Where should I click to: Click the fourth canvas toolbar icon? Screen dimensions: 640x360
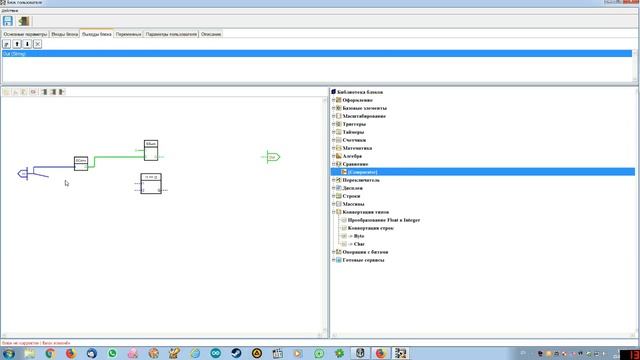coord(33,92)
